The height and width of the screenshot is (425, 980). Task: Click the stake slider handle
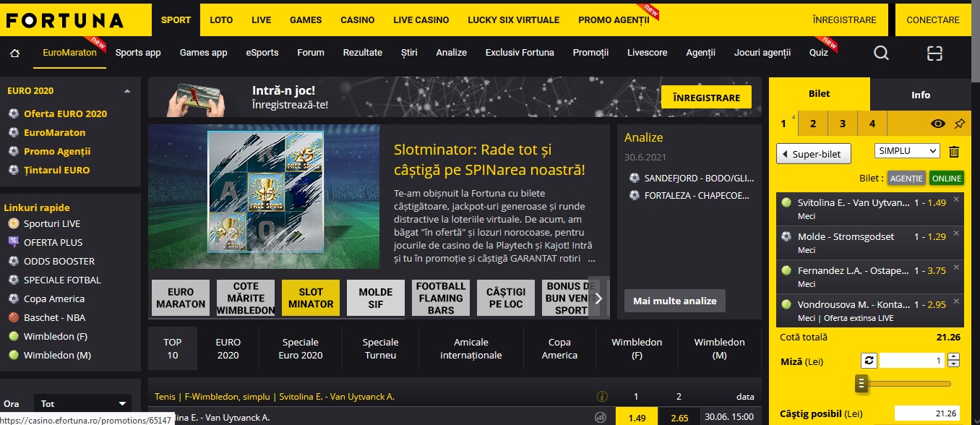861,383
